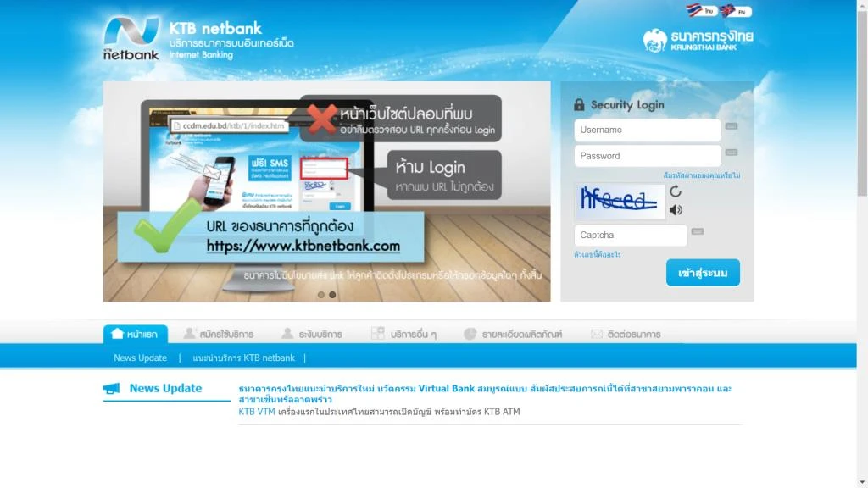This screenshot has width=868, height=488.
Task: Open virtual keyboard beside Captcha field
Action: [698, 231]
